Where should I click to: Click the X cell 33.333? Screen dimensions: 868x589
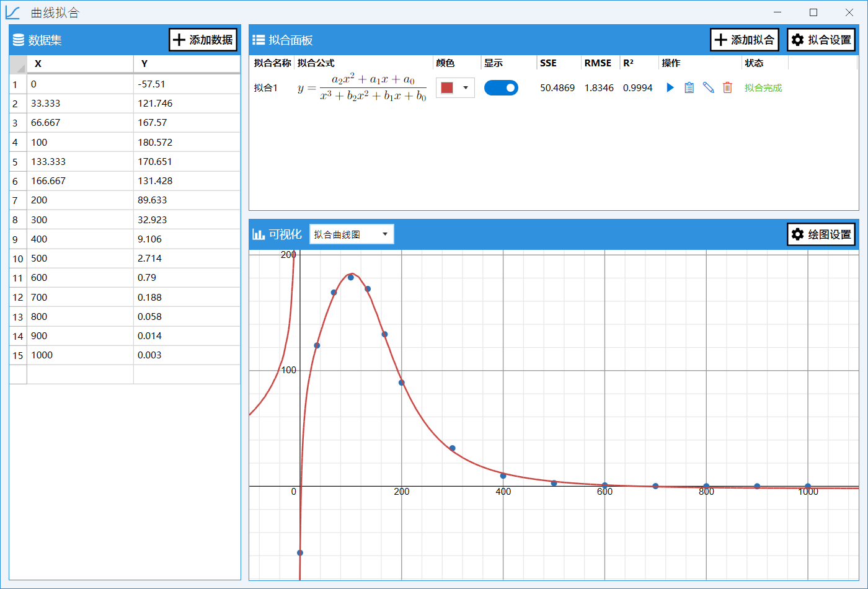[x=80, y=104]
